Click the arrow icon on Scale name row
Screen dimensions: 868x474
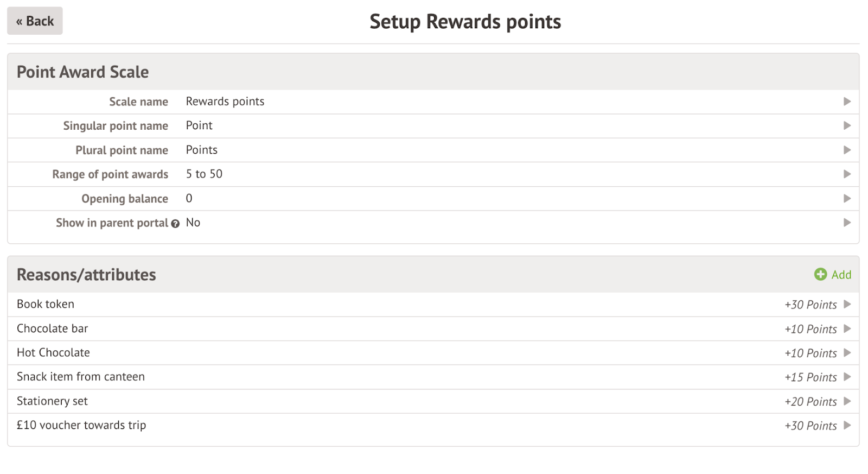click(847, 102)
